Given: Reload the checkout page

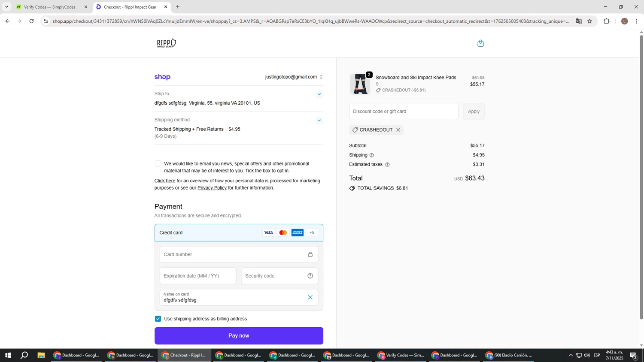Looking at the screenshot, I should [x=32, y=21].
